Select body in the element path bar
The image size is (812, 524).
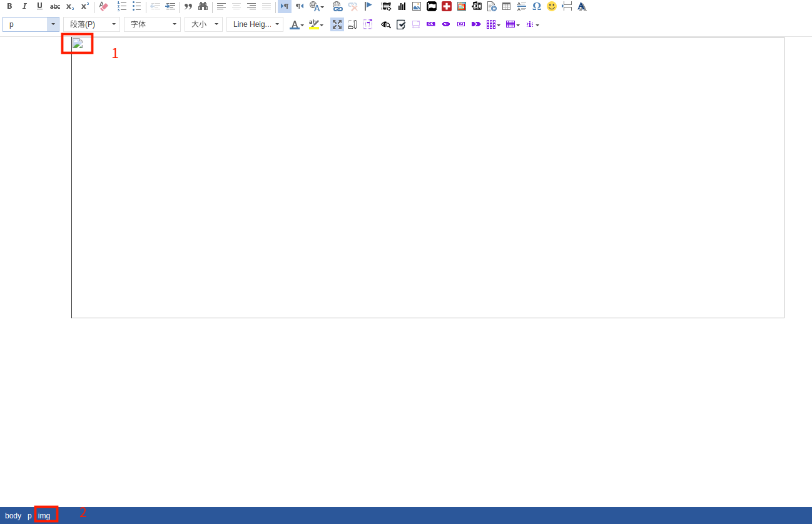[x=13, y=516]
